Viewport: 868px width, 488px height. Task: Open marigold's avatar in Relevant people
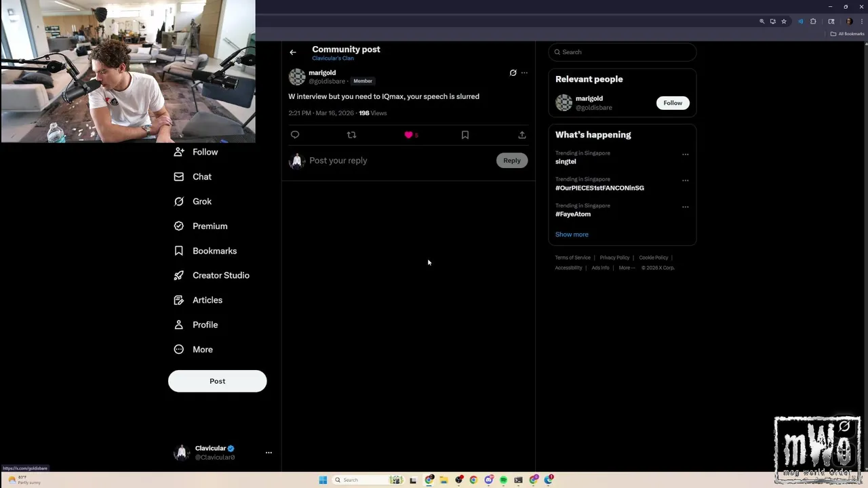(564, 103)
